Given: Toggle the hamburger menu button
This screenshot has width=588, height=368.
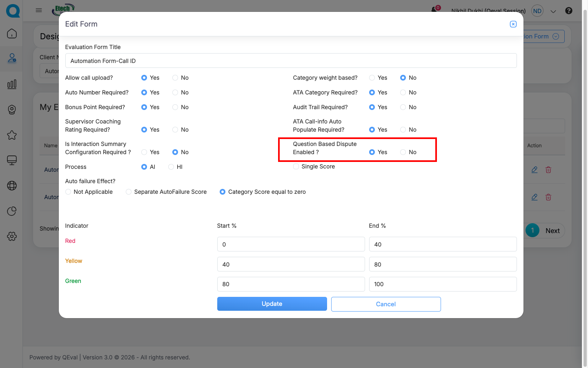Looking at the screenshot, I should pos(39,10).
